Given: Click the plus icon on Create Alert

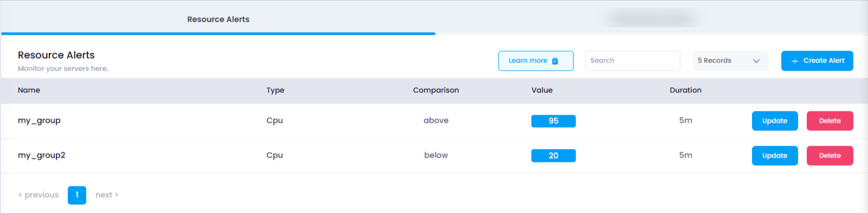Looking at the screenshot, I should coord(795,61).
